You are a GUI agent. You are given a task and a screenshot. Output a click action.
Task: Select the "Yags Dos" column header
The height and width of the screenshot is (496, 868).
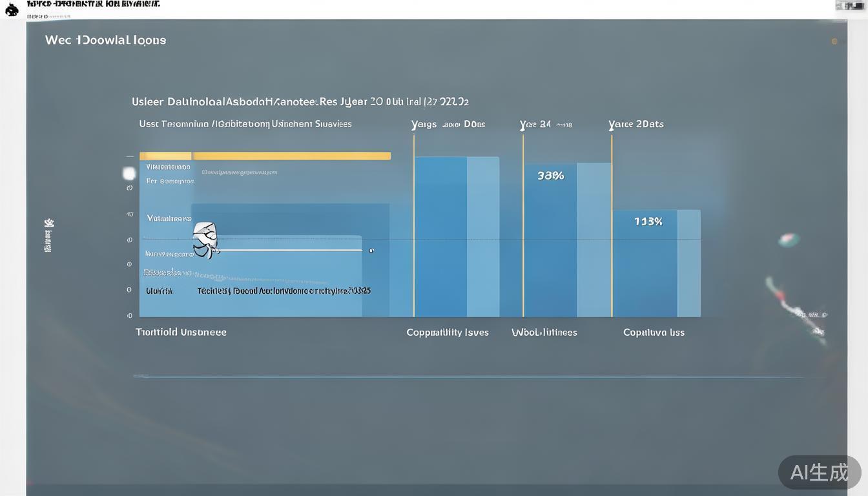(448, 124)
